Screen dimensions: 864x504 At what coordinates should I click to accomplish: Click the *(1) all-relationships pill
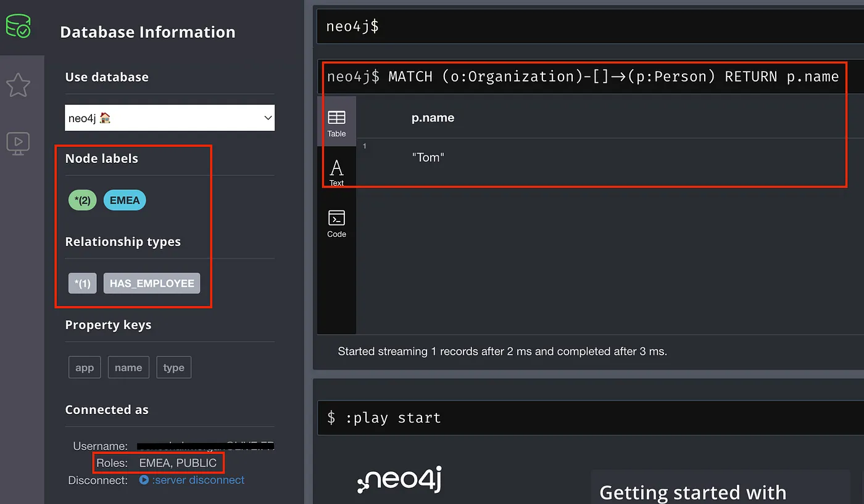[x=82, y=283]
